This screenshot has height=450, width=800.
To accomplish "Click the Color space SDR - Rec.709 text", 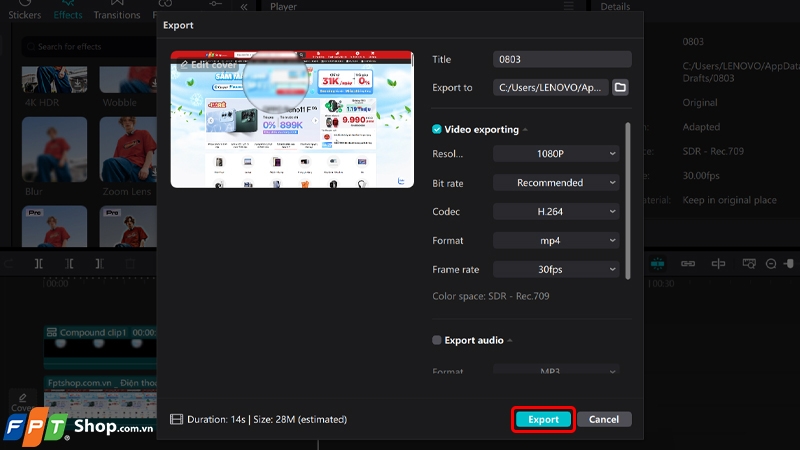I will pyautogui.click(x=491, y=296).
